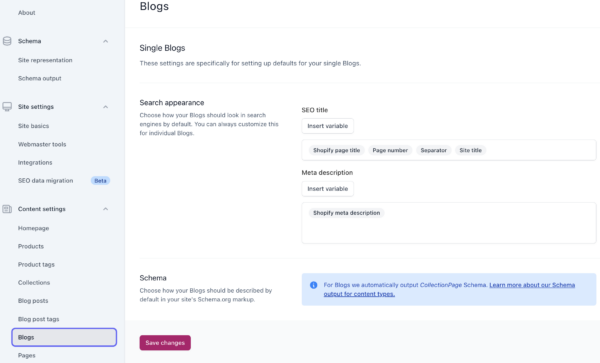Click inside the Meta description field
The height and width of the screenshot is (363, 600).
coord(449,223)
